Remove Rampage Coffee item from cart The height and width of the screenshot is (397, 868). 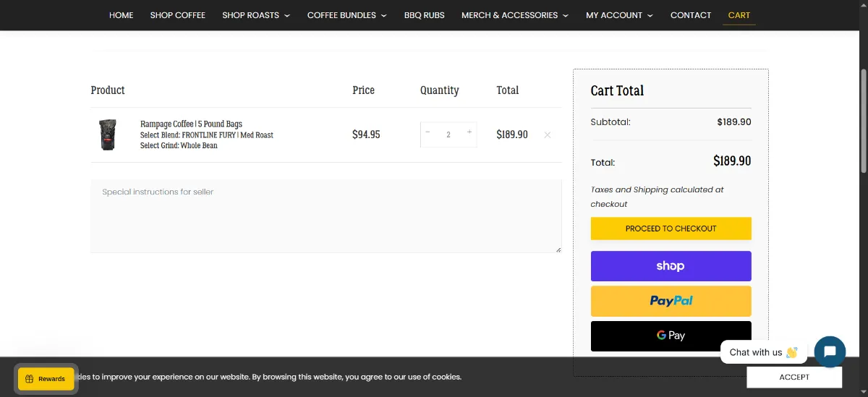point(548,135)
